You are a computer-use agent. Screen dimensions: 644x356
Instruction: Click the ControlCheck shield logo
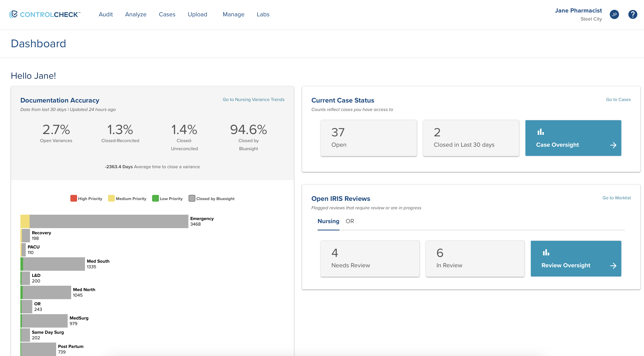[13, 14]
